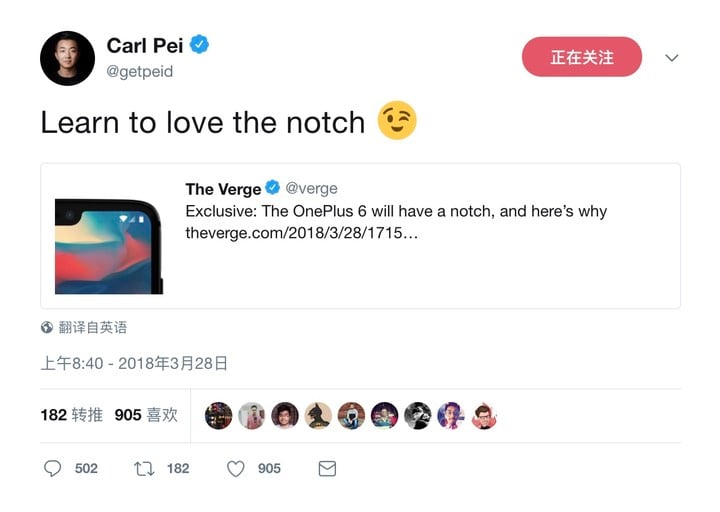Send via direct message envelope icon
Screen dimensions: 720x512
(327, 469)
